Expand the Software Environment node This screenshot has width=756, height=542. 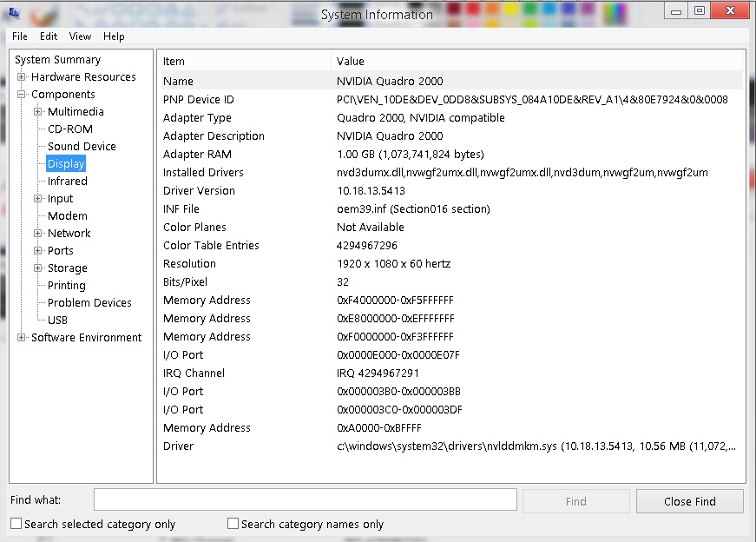22,338
